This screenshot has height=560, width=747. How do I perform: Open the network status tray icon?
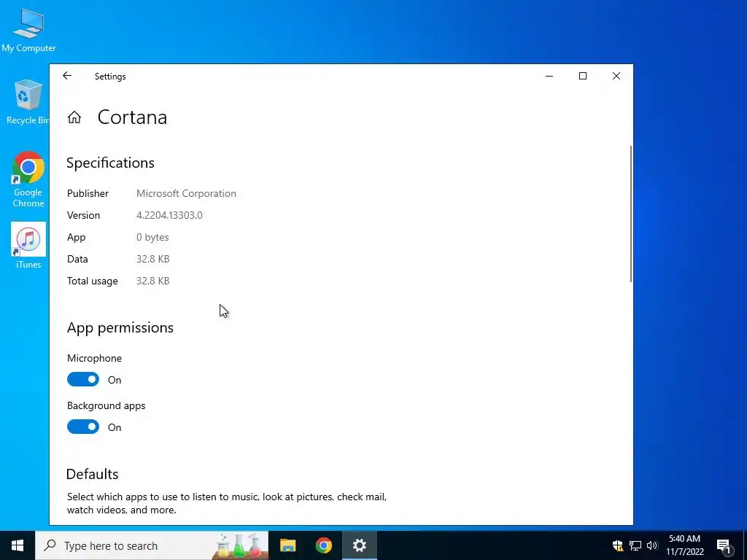tap(635, 545)
